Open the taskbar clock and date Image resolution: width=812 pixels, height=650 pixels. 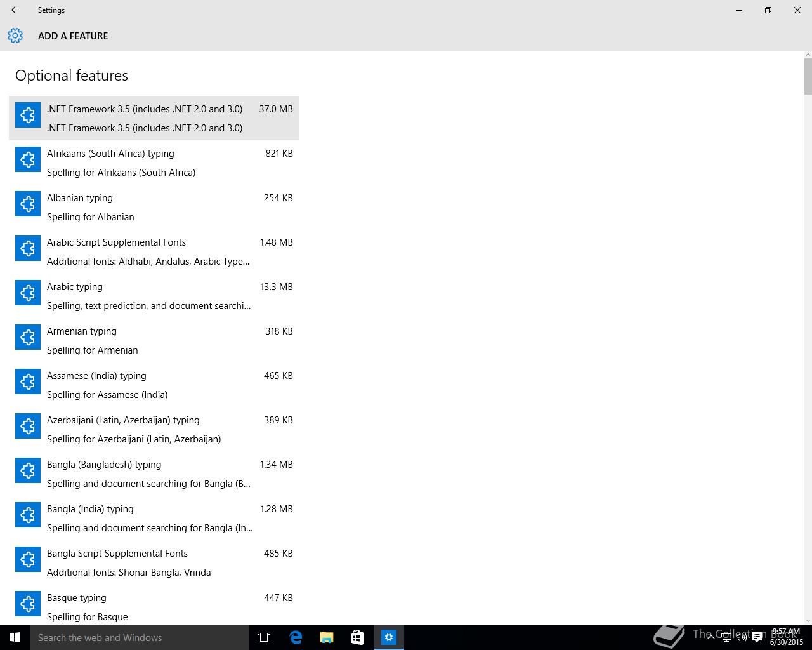[787, 637]
